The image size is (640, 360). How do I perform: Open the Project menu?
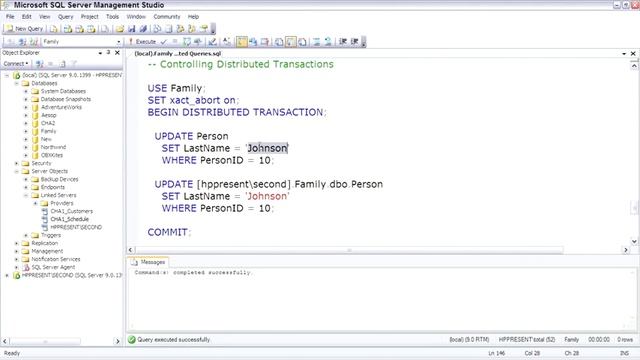coord(89,17)
